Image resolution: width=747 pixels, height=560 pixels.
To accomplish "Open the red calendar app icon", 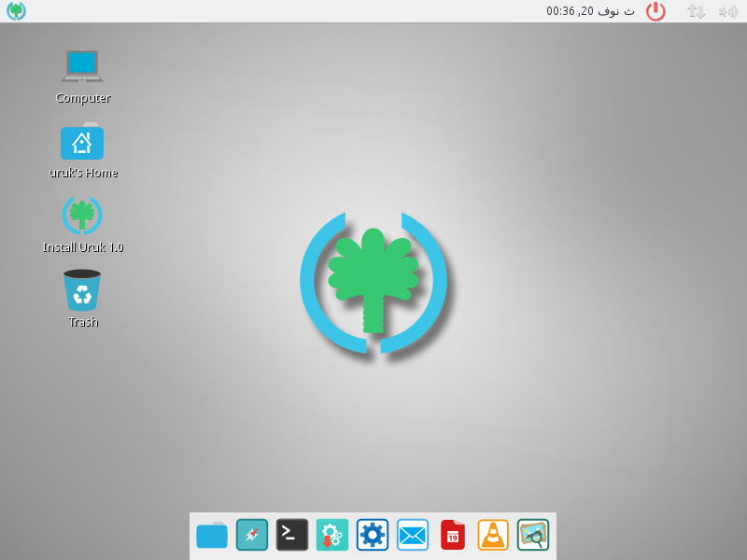I will pos(453,535).
